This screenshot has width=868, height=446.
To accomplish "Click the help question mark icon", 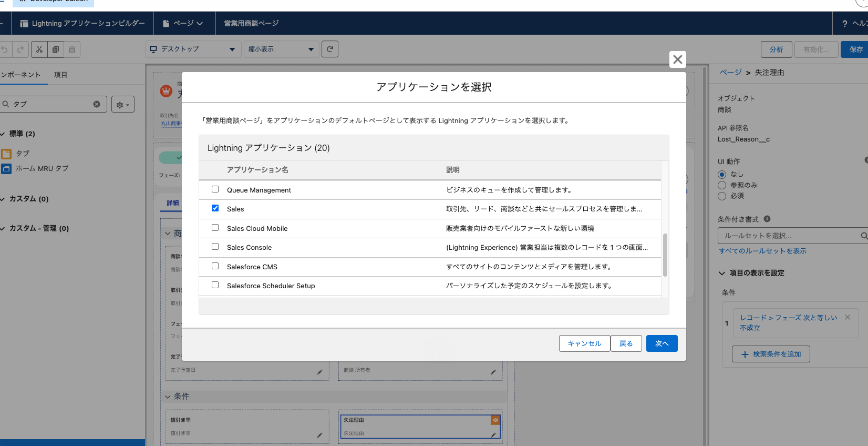I will (845, 24).
